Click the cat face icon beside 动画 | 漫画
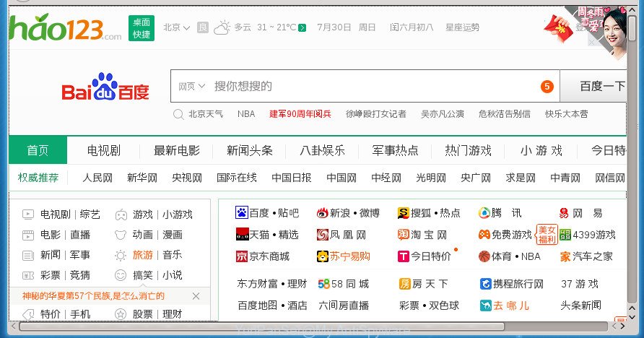Viewport: 644px width, 338px height. pos(121,235)
